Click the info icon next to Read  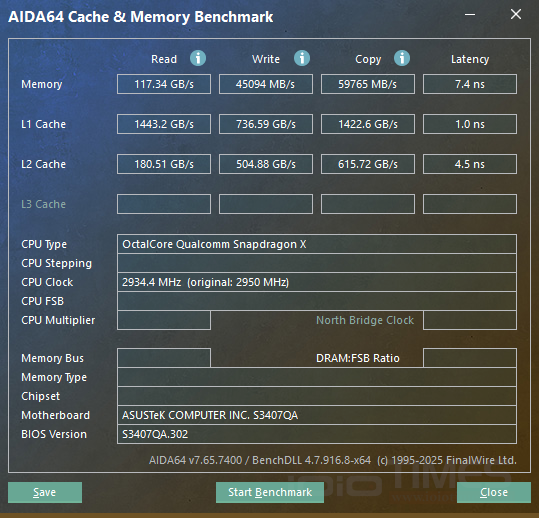coord(198,58)
